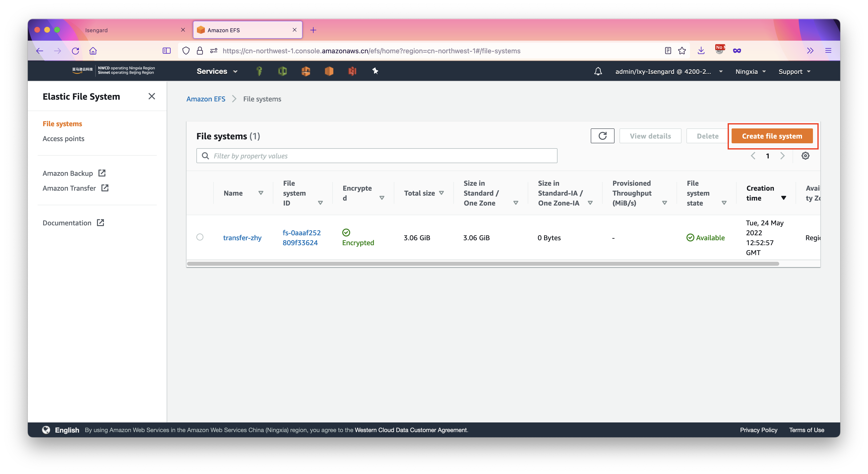Click the orange striped cube shortcut icon
Viewport: 868px width, 474px height.
point(329,71)
